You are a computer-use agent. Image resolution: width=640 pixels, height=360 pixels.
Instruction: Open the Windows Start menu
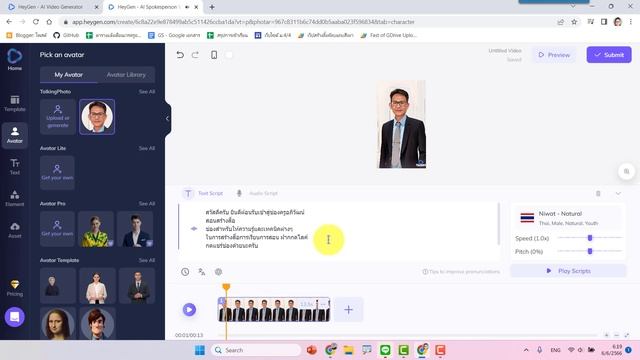(200, 350)
